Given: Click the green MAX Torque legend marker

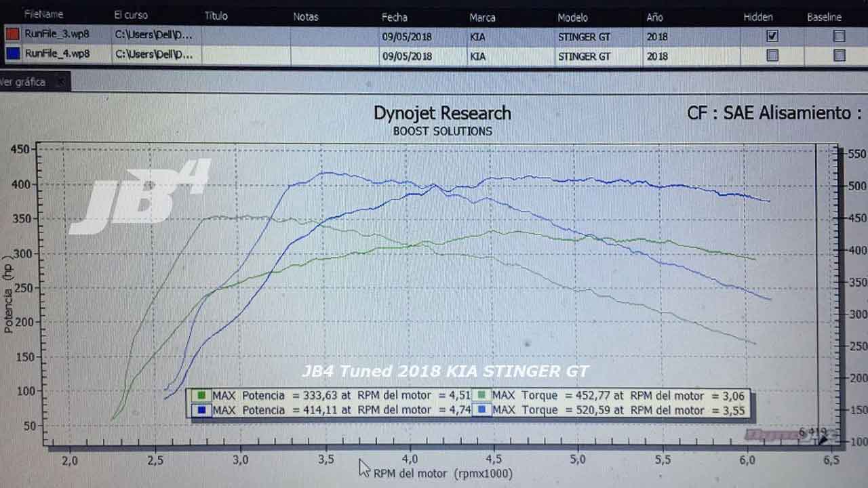Looking at the screenshot, I should point(483,395).
